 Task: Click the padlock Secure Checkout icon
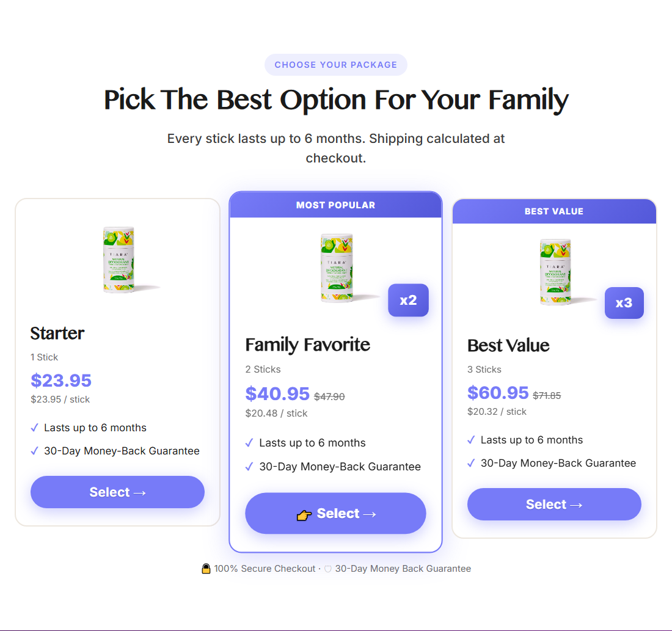point(206,569)
